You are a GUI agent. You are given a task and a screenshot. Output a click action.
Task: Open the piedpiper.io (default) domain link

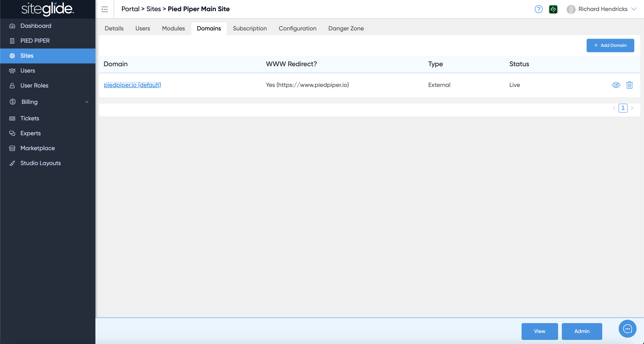(x=132, y=85)
